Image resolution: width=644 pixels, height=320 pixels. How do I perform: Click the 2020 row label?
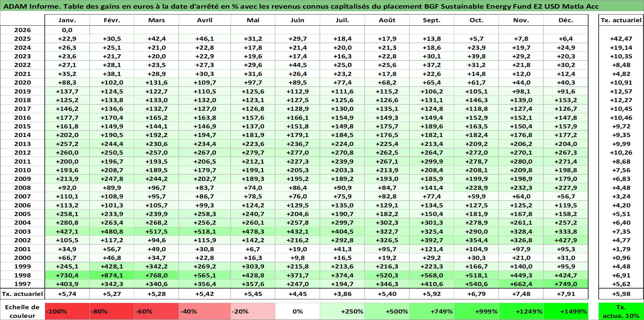(x=23, y=82)
